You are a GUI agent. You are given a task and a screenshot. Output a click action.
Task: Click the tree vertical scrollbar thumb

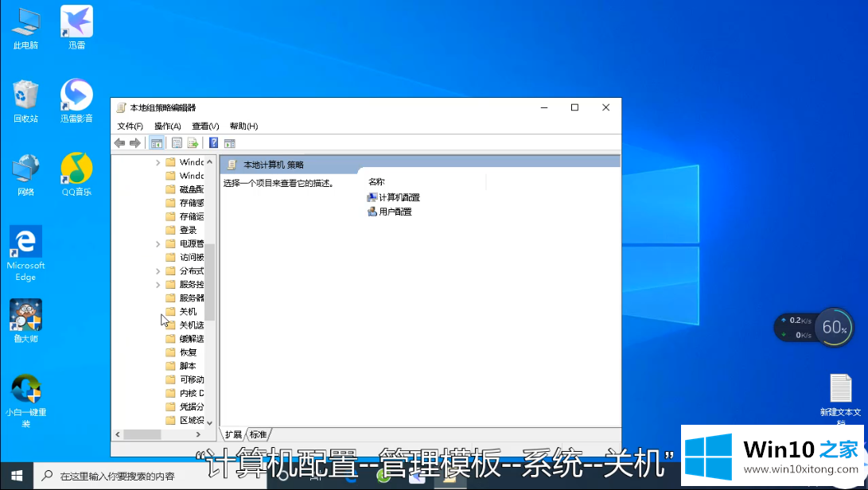[x=209, y=282]
